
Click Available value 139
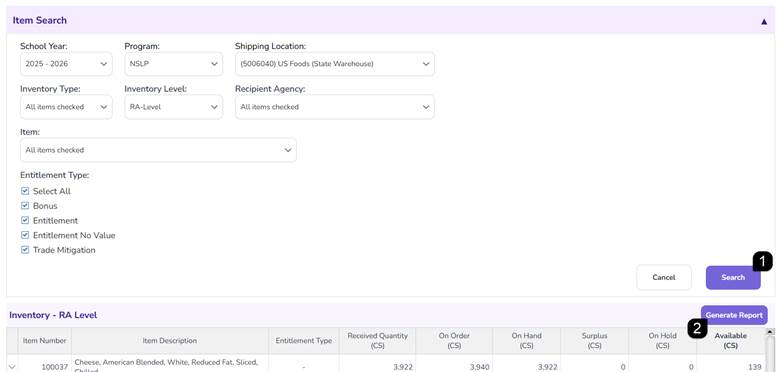[755, 368]
